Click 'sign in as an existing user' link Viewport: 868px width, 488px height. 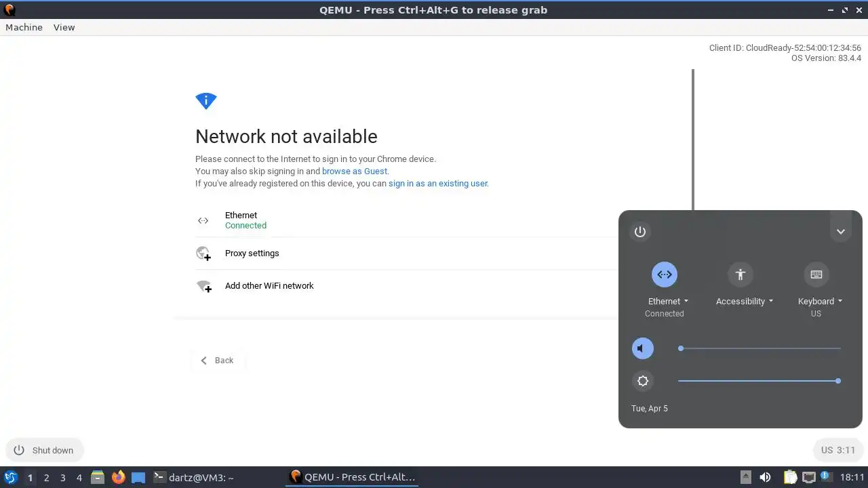click(x=438, y=183)
